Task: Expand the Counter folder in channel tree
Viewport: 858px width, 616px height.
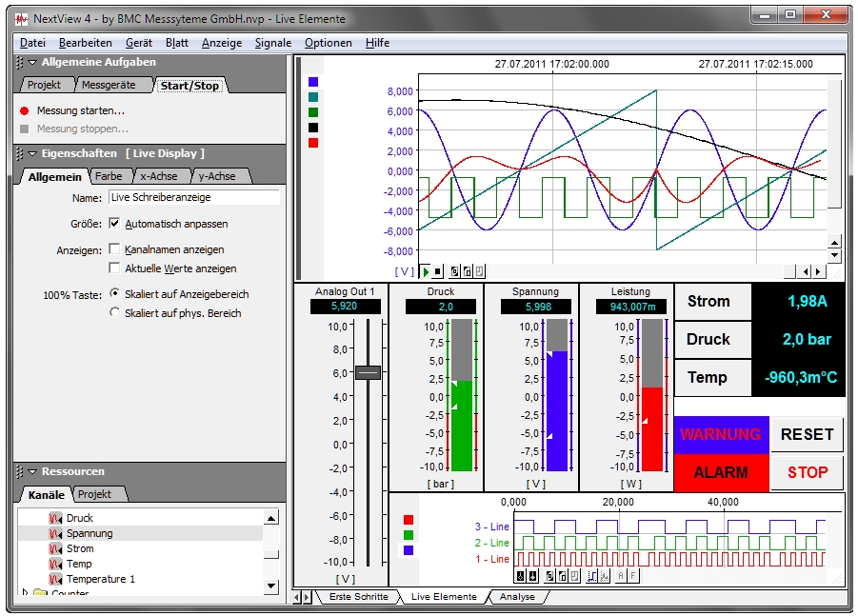Action: [26, 593]
